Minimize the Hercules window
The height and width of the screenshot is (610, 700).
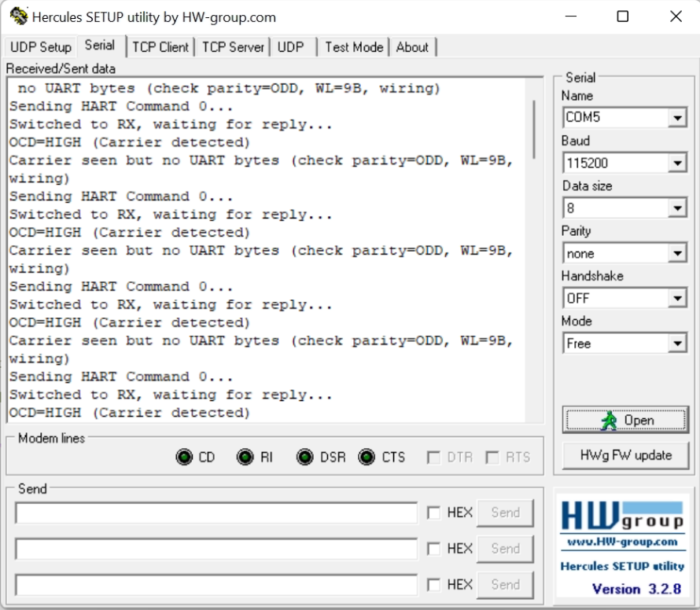[x=570, y=17]
